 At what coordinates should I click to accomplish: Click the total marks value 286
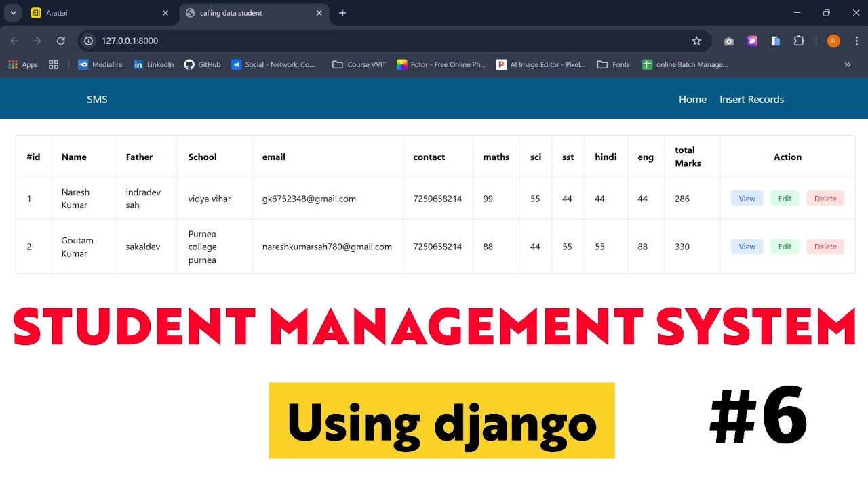[x=682, y=199]
